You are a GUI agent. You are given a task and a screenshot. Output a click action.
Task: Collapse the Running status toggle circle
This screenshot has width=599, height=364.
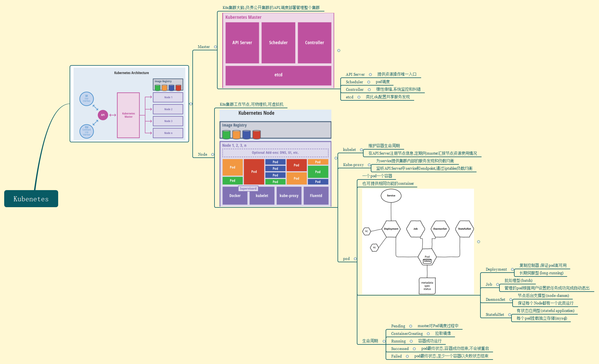point(411,341)
